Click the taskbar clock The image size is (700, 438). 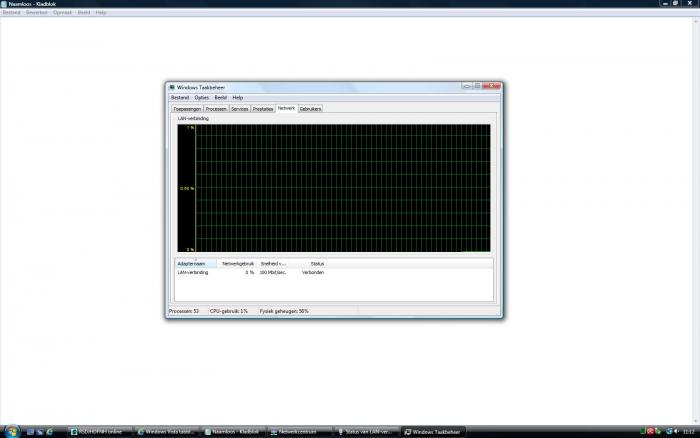point(689,431)
